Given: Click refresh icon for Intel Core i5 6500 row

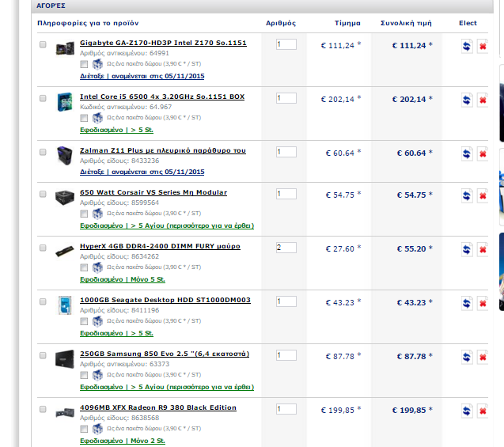Looking at the screenshot, I should (x=467, y=100).
